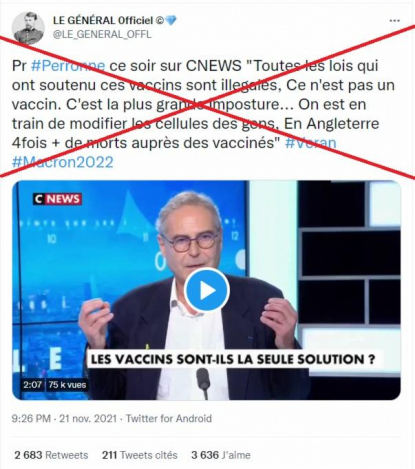Click the 75 k vues view counter
The image size is (415, 469).
67,385
